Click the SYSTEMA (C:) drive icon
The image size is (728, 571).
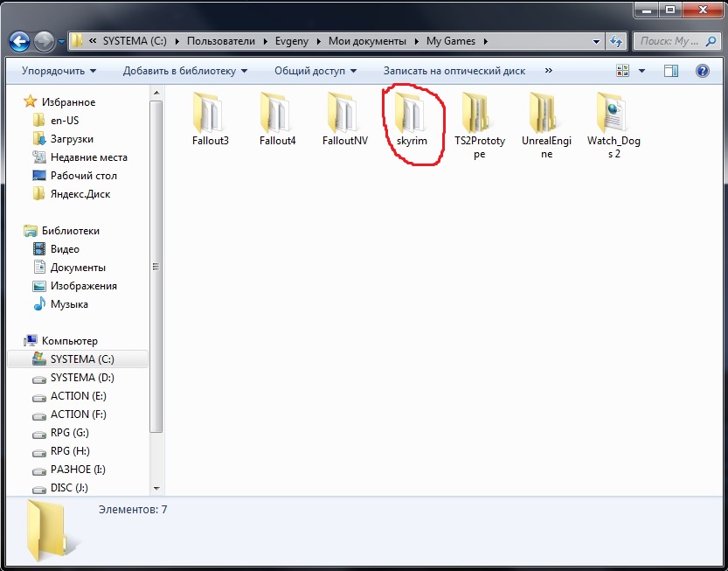[39, 359]
